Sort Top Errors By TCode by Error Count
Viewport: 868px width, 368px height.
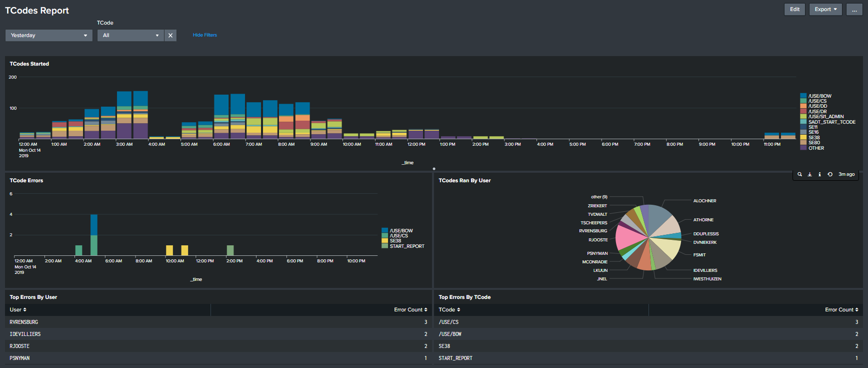pyautogui.click(x=841, y=310)
